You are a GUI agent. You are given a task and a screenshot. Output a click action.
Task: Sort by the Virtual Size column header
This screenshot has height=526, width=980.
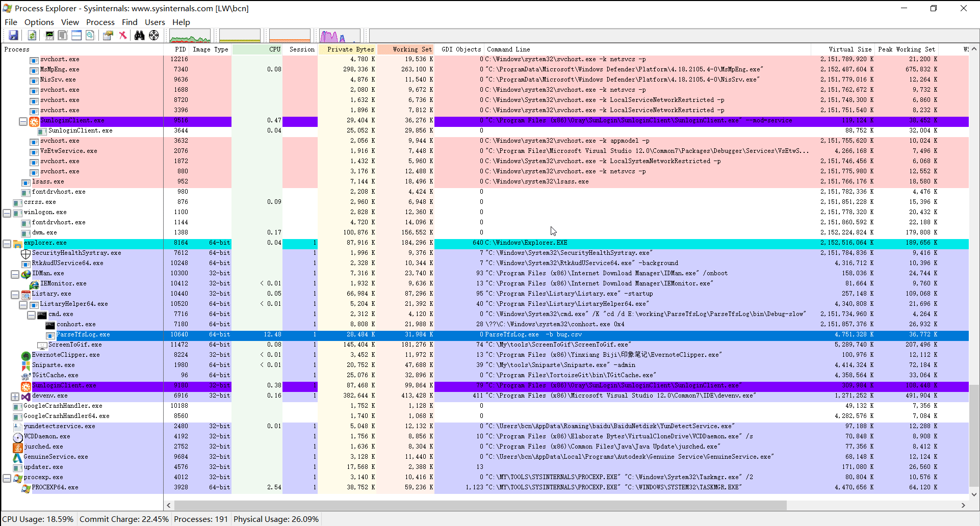tap(842, 49)
